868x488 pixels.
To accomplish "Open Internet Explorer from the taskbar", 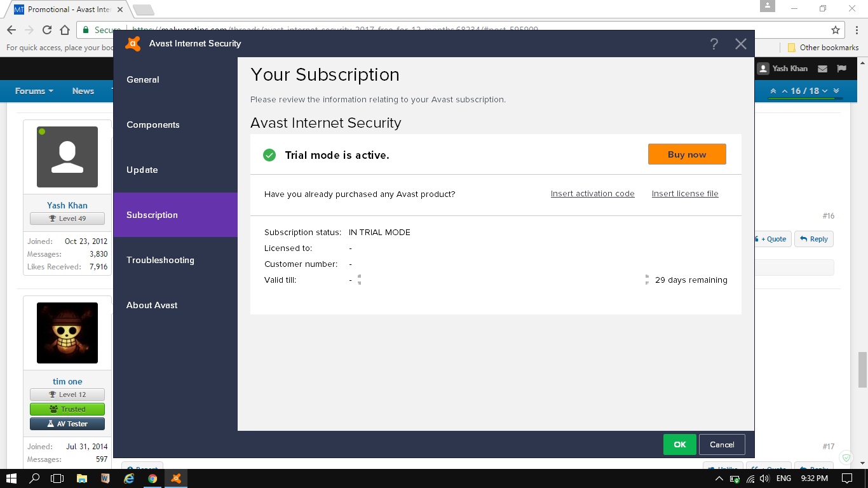I will [129, 478].
